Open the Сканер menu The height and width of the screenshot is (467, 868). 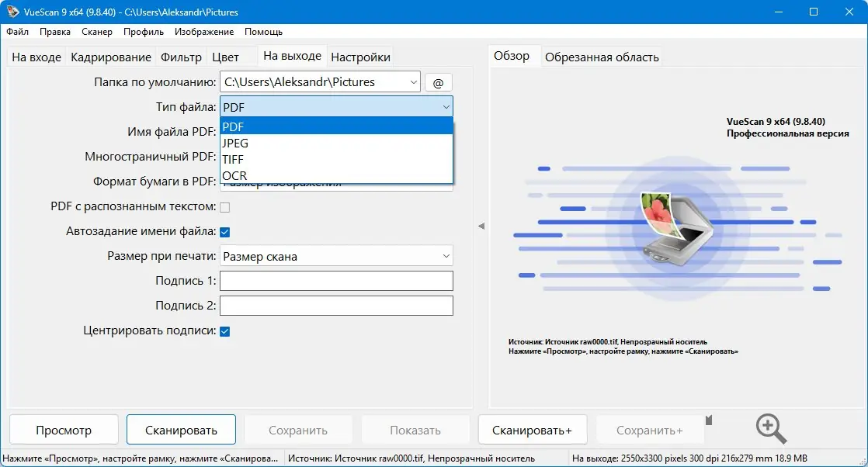(97, 32)
